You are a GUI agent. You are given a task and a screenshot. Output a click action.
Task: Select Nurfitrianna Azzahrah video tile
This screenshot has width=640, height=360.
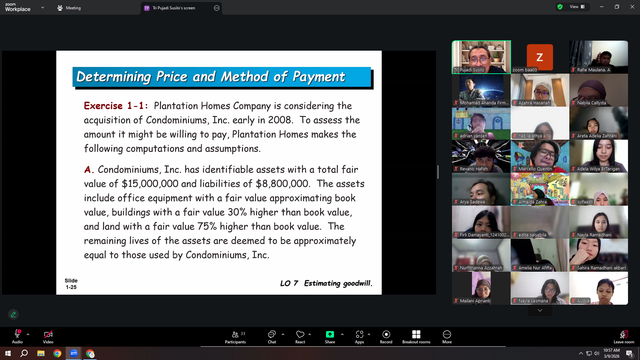pyautogui.click(x=481, y=256)
